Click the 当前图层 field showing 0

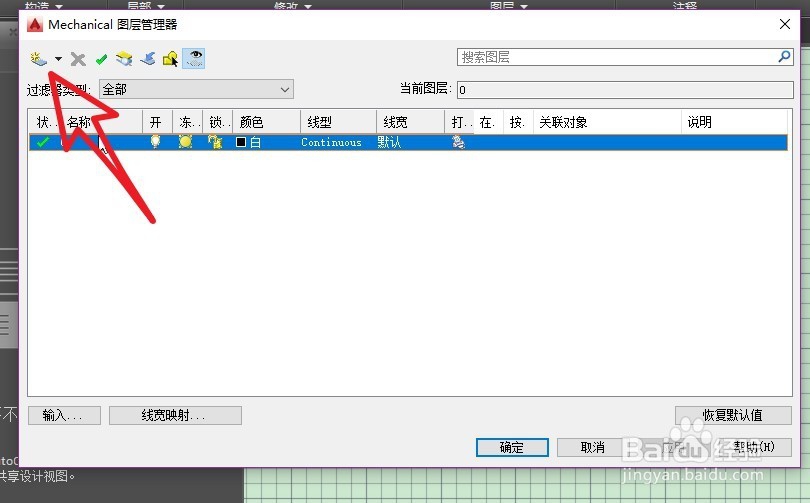[625, 90]
